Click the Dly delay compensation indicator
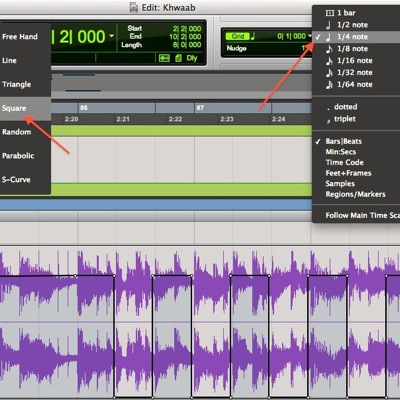Image resolution: width=400 pixels, height=400 pixels. point(192,58)
